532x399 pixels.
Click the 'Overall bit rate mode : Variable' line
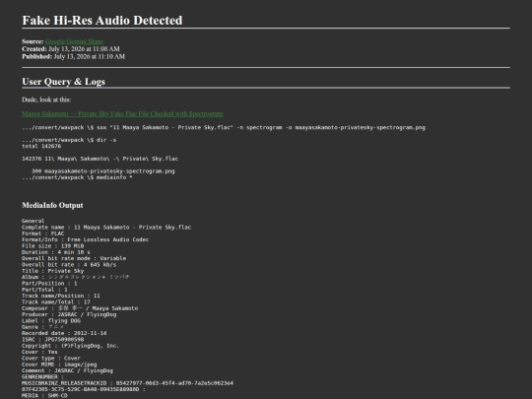tap(74, 258)
